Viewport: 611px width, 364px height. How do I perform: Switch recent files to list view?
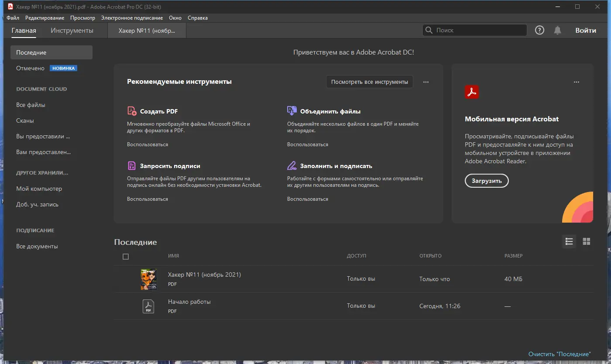[569, 241]
